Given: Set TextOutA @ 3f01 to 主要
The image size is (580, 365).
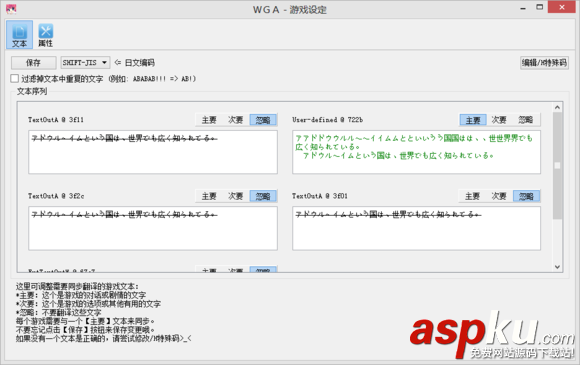Looking at the screenshot, I should [472, 196].
